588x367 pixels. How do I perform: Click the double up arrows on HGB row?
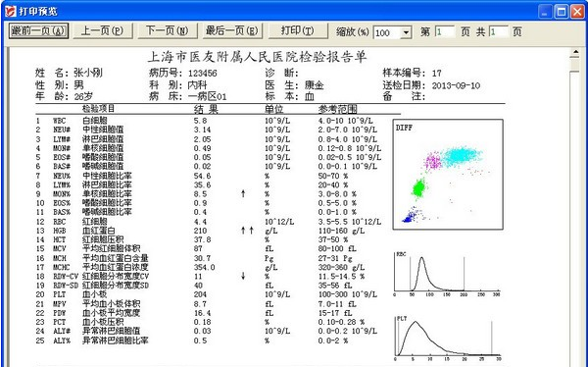(247, 231)
